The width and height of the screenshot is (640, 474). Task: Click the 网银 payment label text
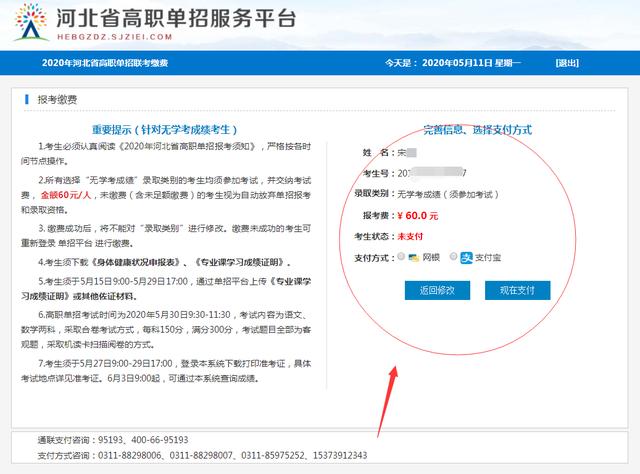point(431,258)
